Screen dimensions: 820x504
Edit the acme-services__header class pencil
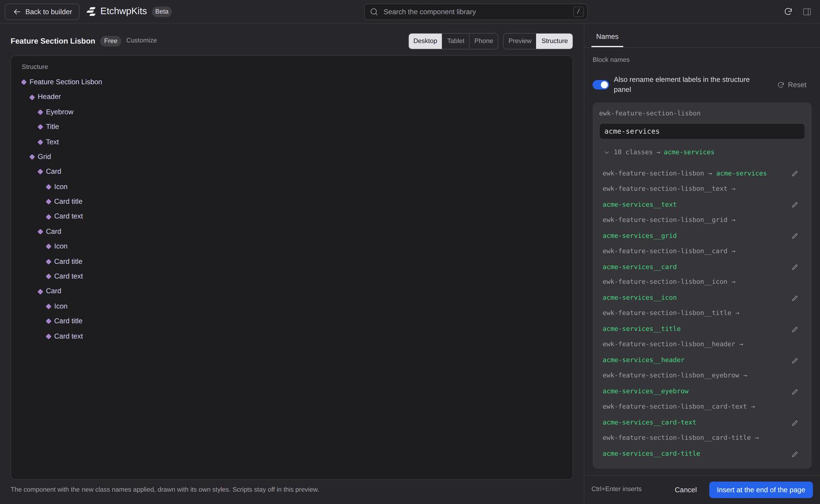pos(795,361)
